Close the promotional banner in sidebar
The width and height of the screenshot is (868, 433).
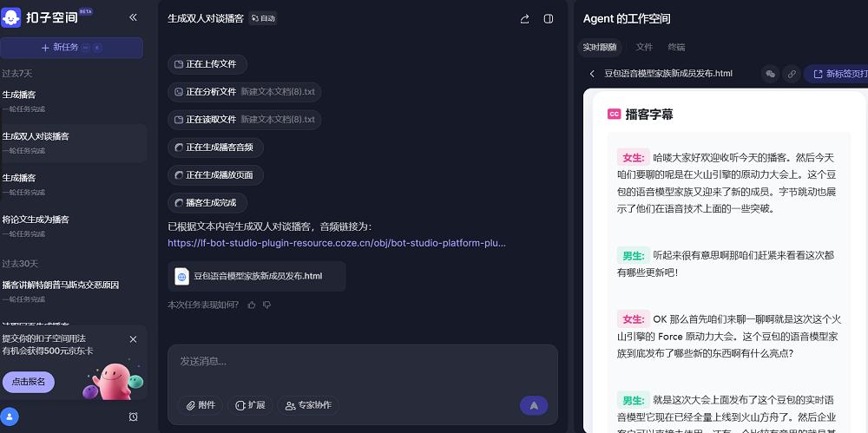pos(133,339)
